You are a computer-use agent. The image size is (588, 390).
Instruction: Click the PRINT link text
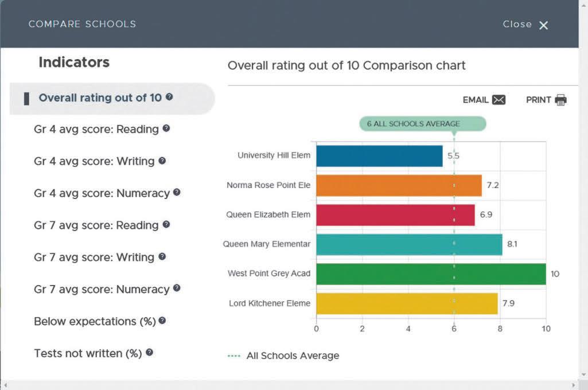(538, 100)
